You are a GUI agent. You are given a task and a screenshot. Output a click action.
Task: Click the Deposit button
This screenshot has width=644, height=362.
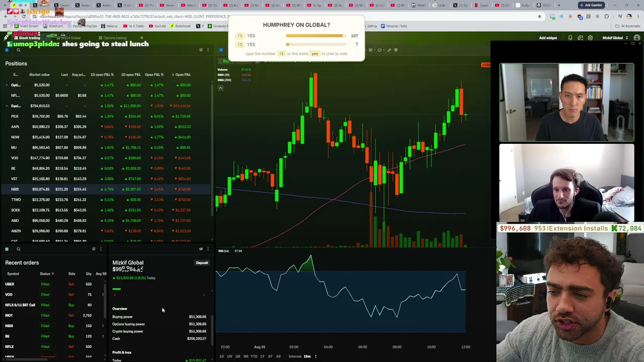[202, 263]
